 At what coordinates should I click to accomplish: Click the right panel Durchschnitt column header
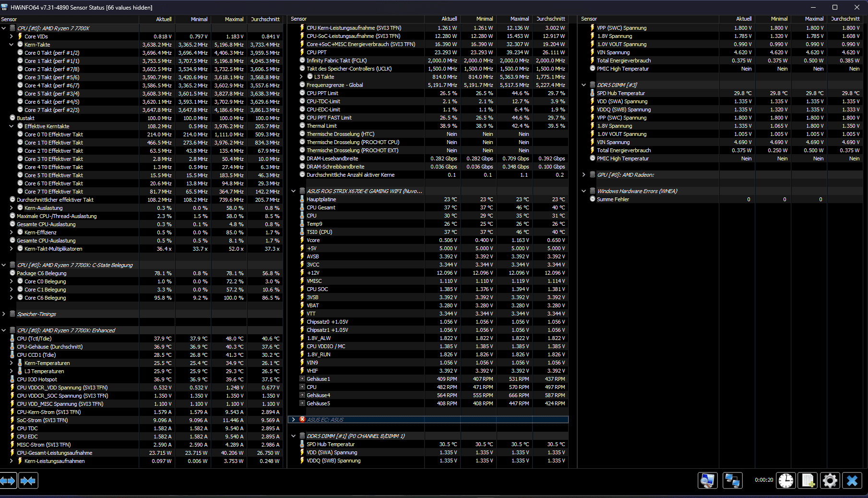tap(845, 19)
